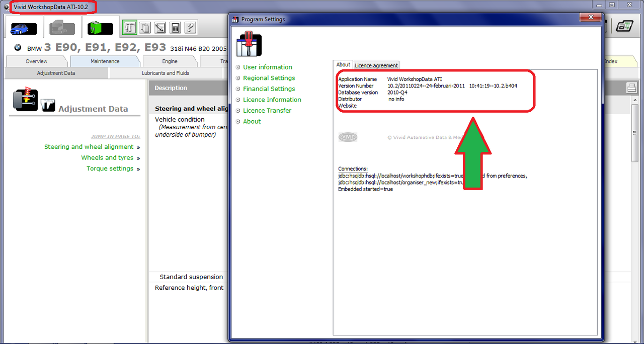Open help question mark toolbar icon

[190, 28]
